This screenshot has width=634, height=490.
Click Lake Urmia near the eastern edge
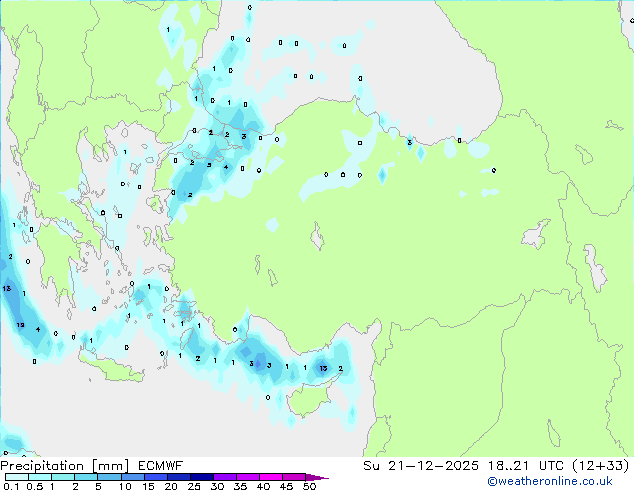pyautogui.click(x=597, y=270)
